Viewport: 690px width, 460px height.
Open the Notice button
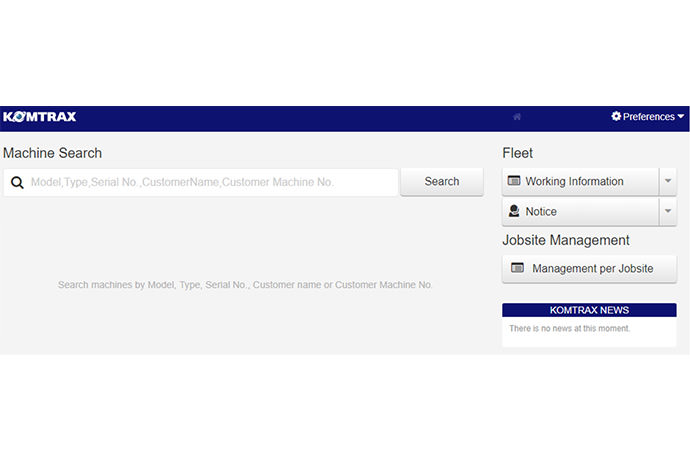point(541,212)
